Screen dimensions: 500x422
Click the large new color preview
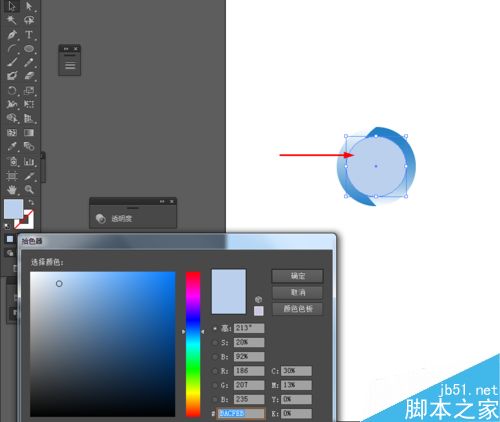[229, 292]
